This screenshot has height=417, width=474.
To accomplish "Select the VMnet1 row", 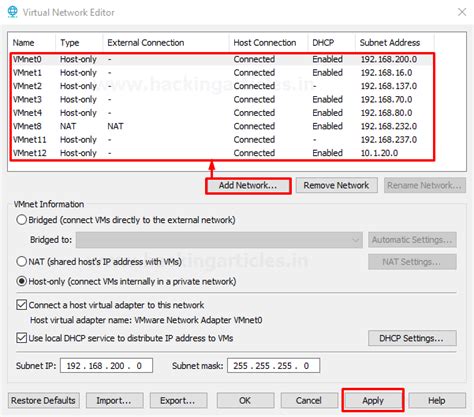I will click(x=222, y=73).
